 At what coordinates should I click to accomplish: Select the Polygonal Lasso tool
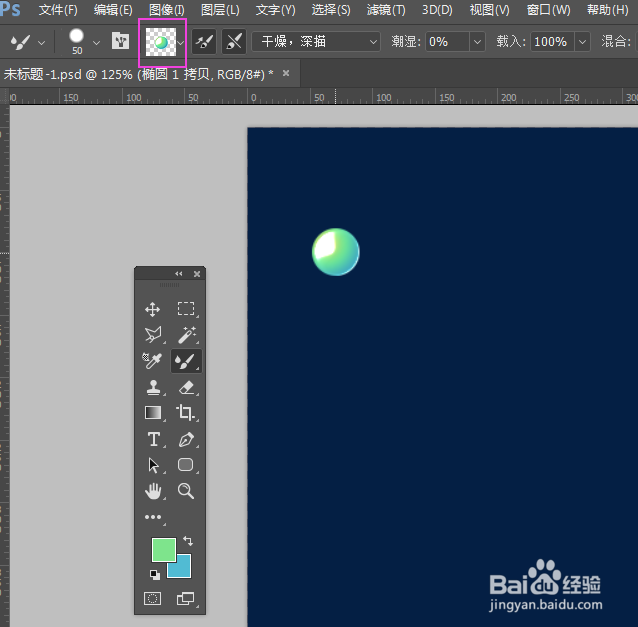(x=153, y=335)
